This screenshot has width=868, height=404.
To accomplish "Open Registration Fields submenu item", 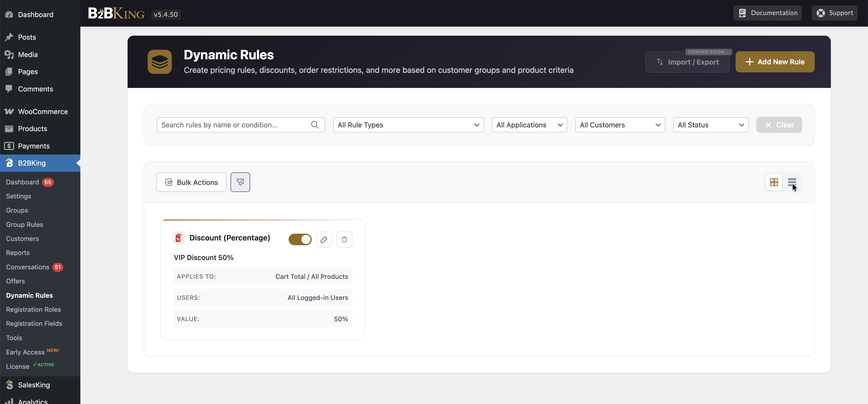I will pos(34,324).
